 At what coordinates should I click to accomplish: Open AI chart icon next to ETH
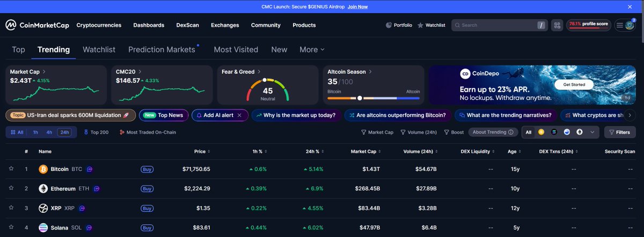click(97, 189)
